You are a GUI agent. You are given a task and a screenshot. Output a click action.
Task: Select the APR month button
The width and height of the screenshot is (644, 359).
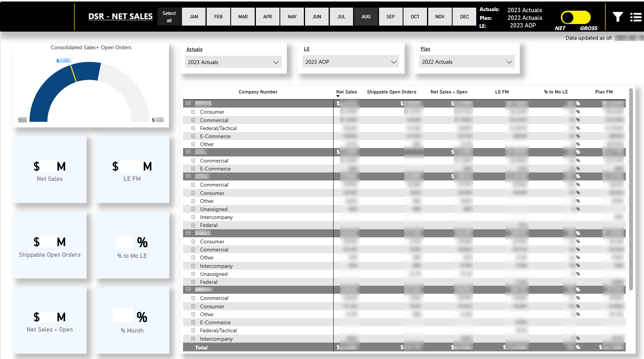click(x=268, y=17)
